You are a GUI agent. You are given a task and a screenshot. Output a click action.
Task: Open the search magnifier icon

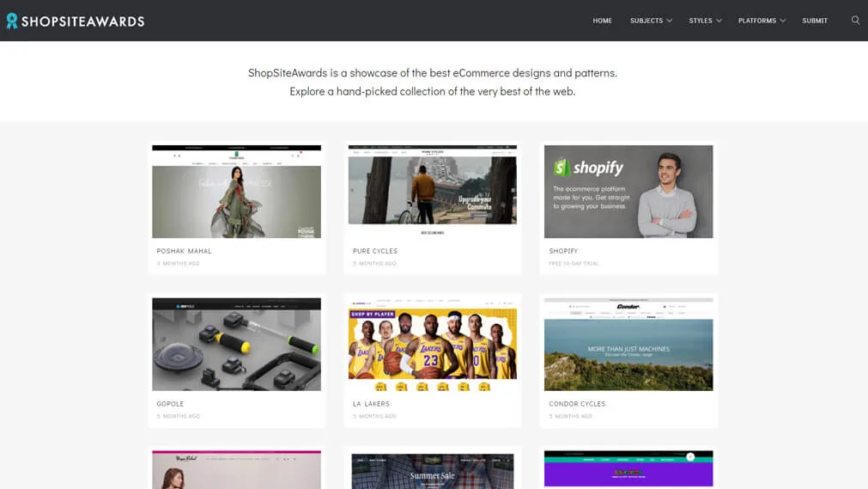[855, 21]
